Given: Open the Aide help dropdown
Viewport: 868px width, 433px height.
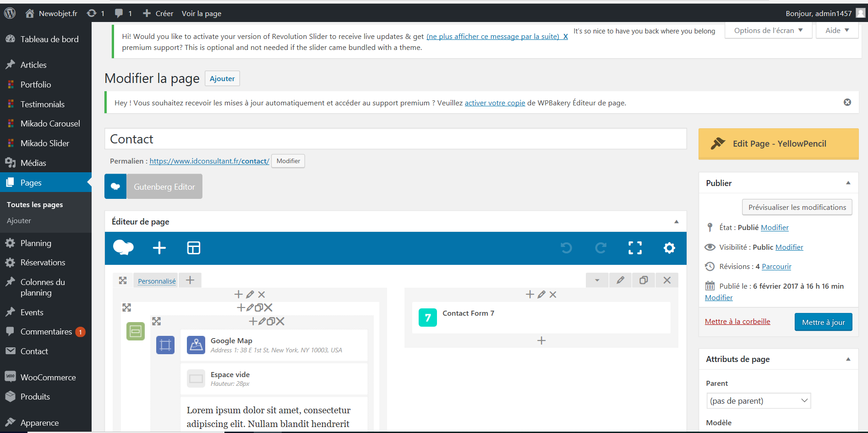Looking at the screenshot, I should pos(837,31).
